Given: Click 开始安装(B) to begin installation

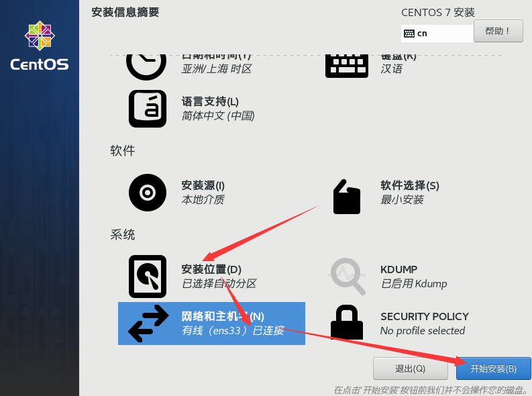Looking at the screenshot, I should (x=493, y=368).
